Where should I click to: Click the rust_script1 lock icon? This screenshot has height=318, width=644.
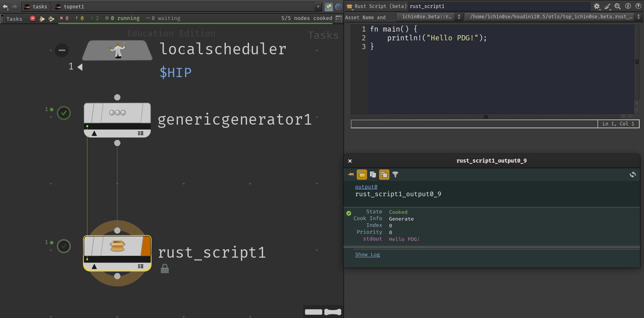pyautogui.click(x=165, y=269)
